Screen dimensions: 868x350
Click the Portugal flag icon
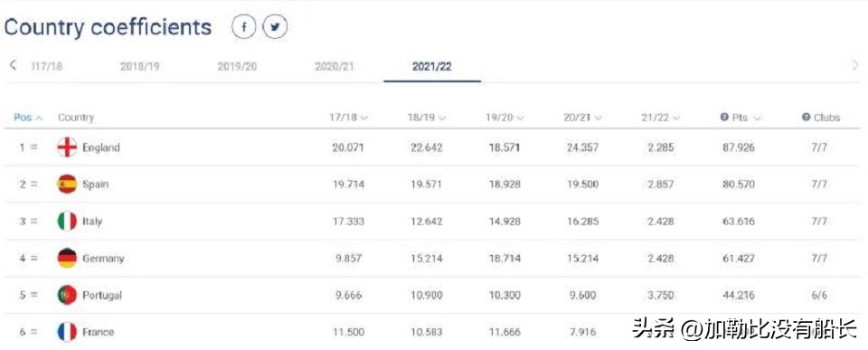(67, 295)
